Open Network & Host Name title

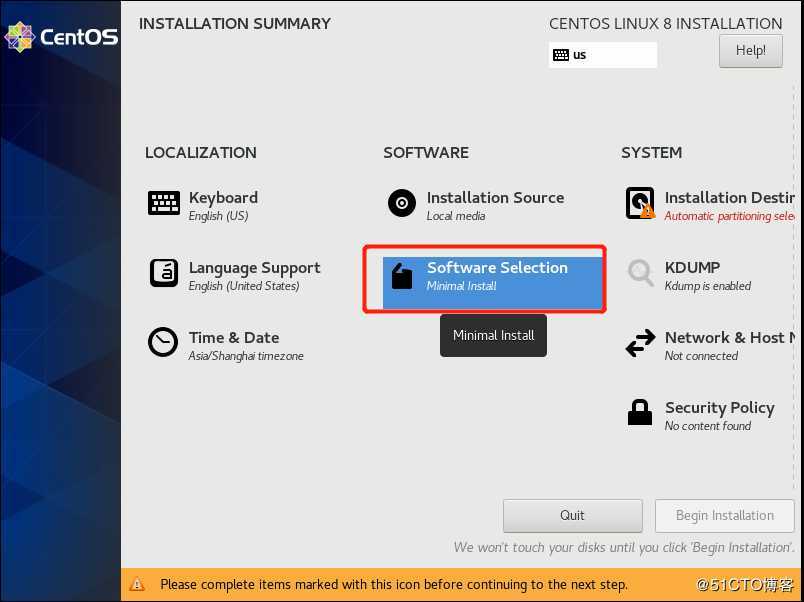coord(730,337)
